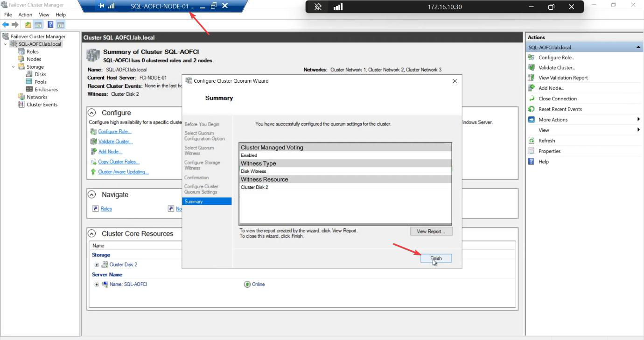Screen dimensions: 644x340
Task: Toggle the pin icon on the 172.16.10.30 bar
Action: (318, 7)
